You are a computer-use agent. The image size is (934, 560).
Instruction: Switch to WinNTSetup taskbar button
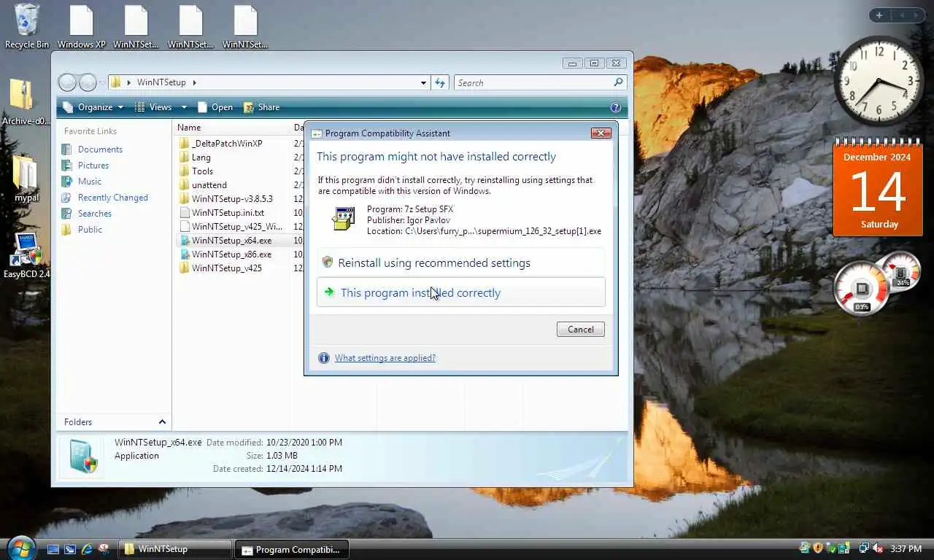[175, 549]
